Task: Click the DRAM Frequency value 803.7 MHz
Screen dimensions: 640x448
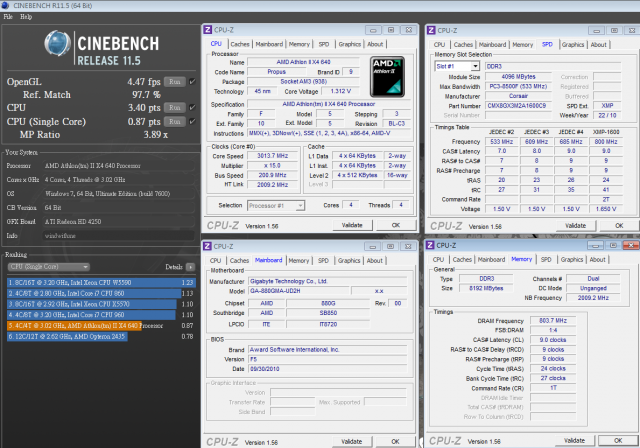Action: 553,321
